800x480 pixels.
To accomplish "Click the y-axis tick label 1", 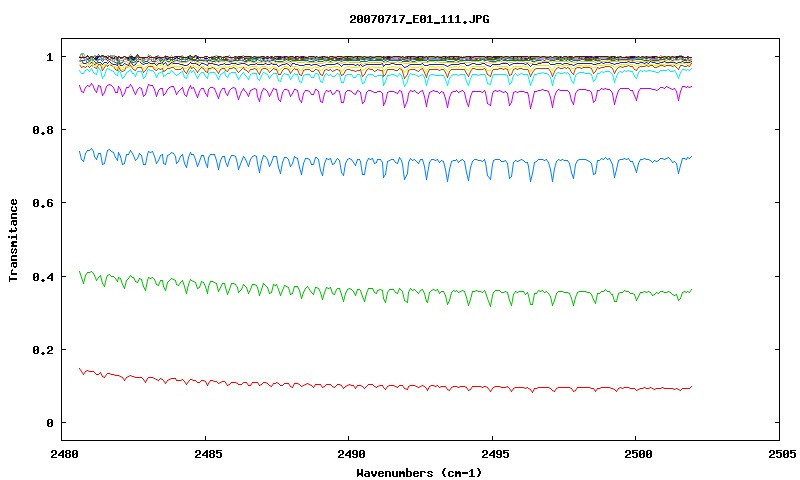I will pos(49,57).
